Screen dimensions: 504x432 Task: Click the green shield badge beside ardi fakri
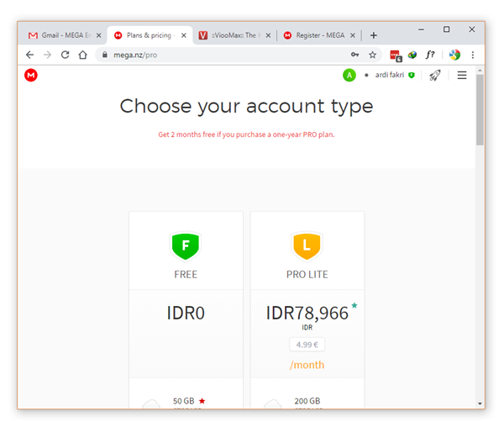click(x=412, y=76)
